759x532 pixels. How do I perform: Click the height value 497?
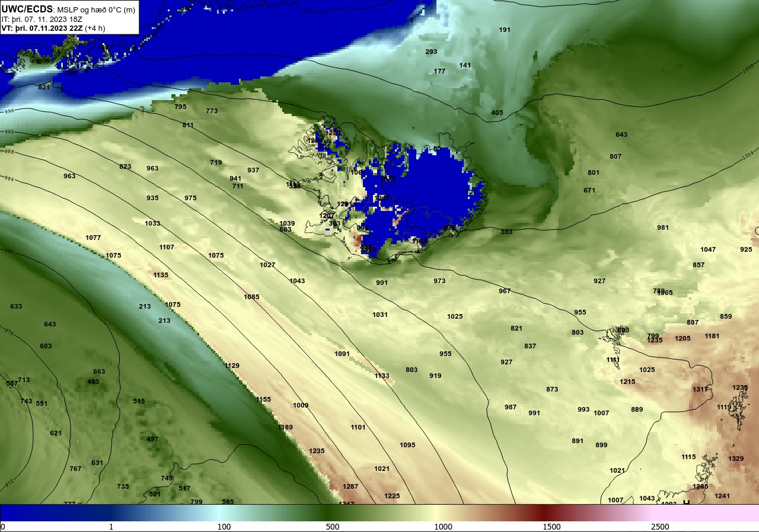(x=152, y=439)
